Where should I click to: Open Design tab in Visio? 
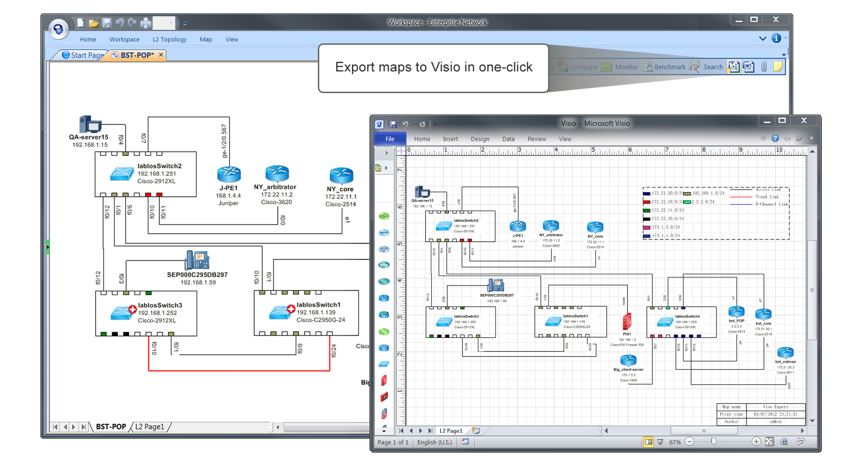(480, 139)
